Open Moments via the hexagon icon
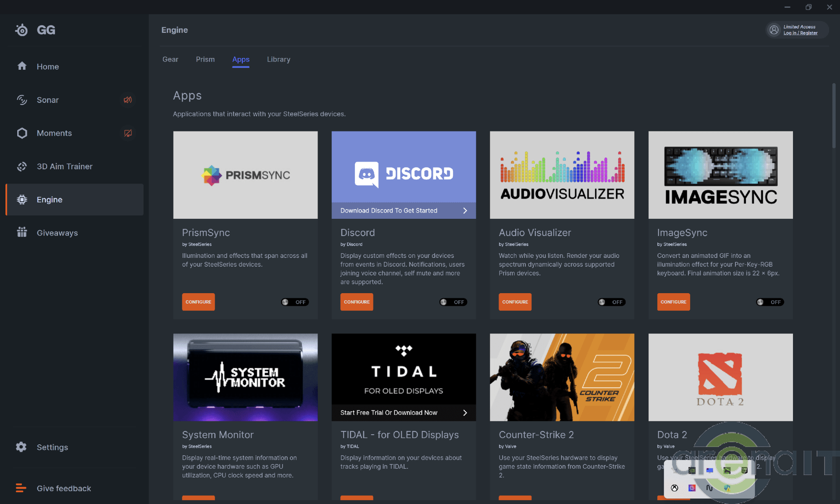The width and height of the screenshot is (840, 504). click(x=22, y=133)
